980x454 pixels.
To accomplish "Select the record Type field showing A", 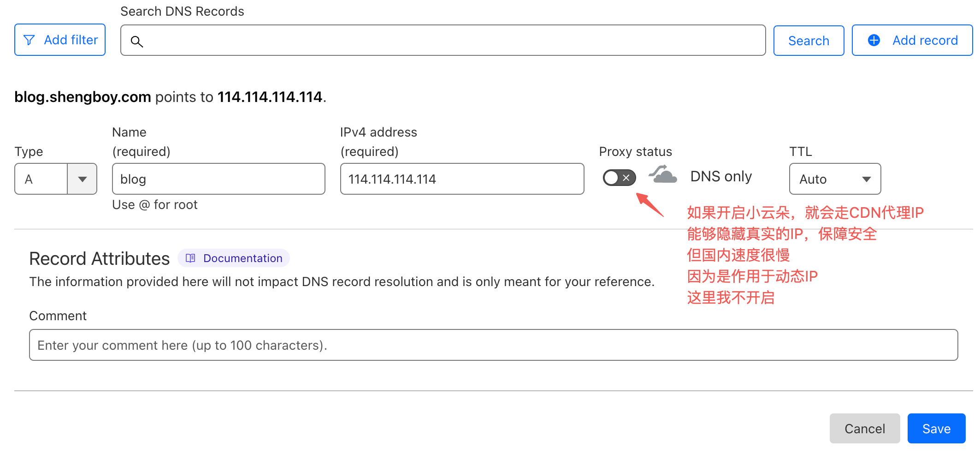I will [x=41, y=179].
